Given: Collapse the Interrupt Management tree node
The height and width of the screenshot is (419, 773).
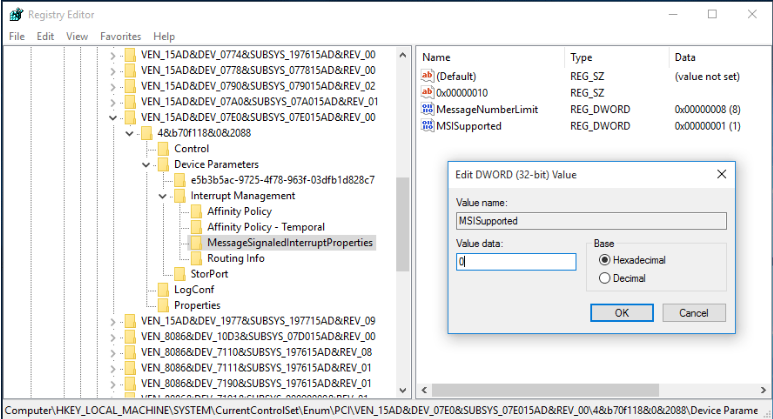Looking at the screenshot, I should point(162,196).
